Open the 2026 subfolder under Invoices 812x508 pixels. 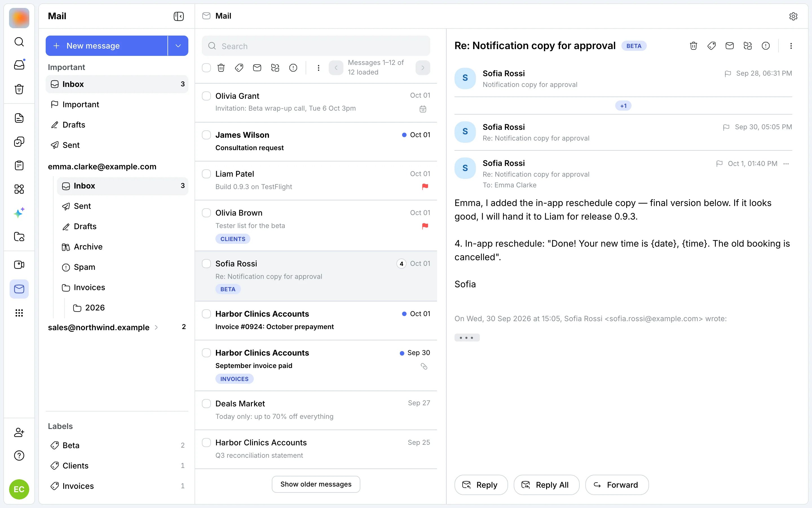tap(129, 308)
